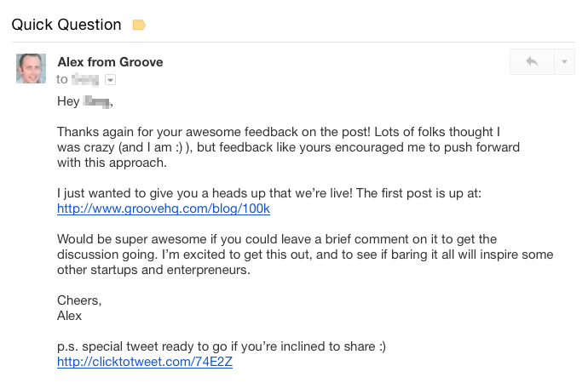Click the "Would be super awesome" paragraph line
Viewport: 588px width, 383px height.
coord(277,239)
